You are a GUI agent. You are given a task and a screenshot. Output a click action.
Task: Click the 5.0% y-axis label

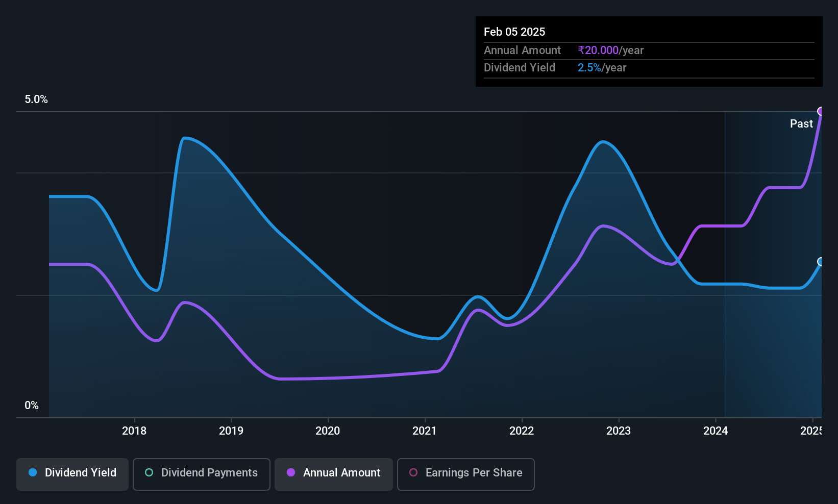pyautogui.click(x=36, y=99)
